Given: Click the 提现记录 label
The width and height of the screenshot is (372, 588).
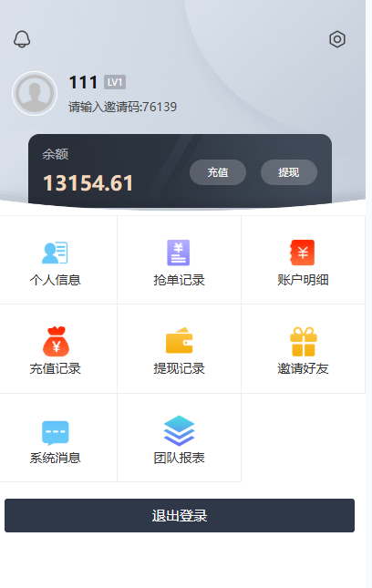Looking at the screenshot, I should pyautogui.click(x=179, y=368).
